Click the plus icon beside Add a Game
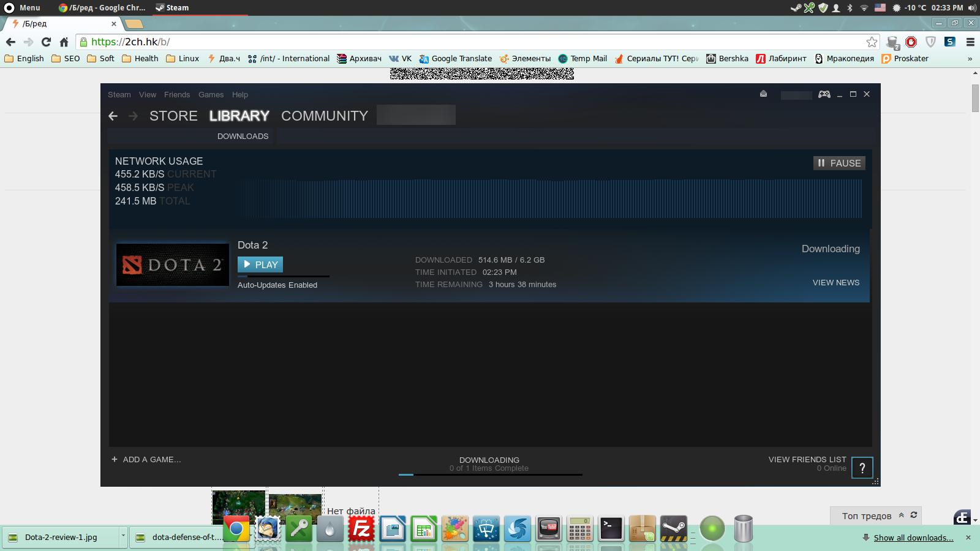The width and height of the screenshot is (980, 551). point(115,459)
